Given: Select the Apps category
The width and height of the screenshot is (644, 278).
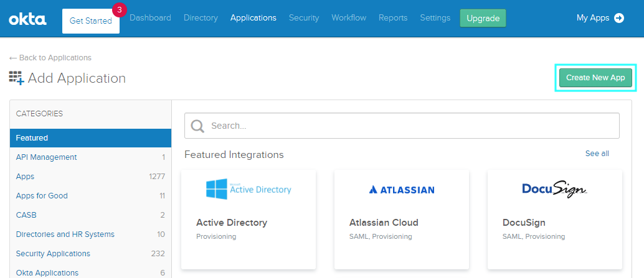Looking at the screenshot, I should click(x=90, y=176).
